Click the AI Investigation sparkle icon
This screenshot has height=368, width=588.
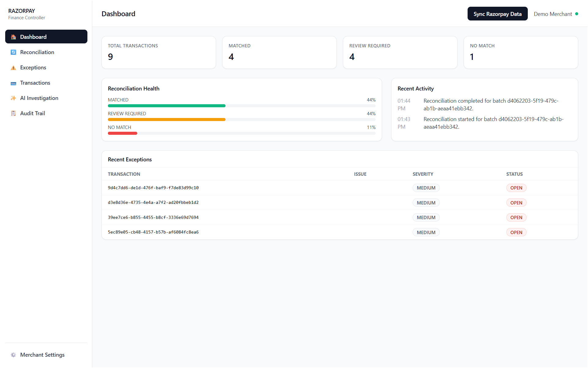click(13, 98)
